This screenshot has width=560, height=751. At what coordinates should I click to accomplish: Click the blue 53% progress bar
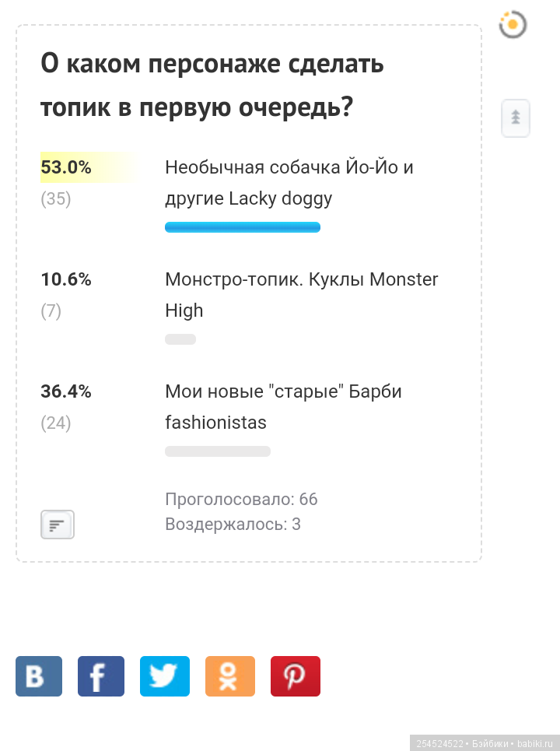(x=242, y=226)
